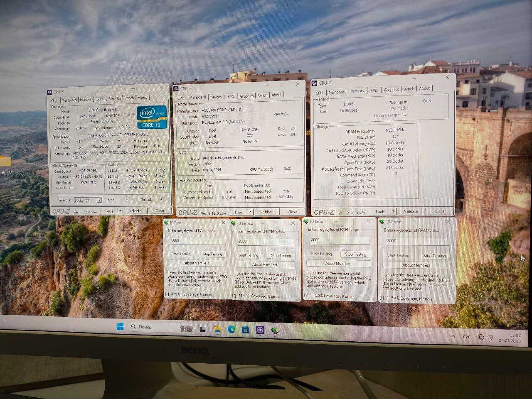
Task: Click title icon of 115.6% coverage MemTest
Action: point(167,222)
